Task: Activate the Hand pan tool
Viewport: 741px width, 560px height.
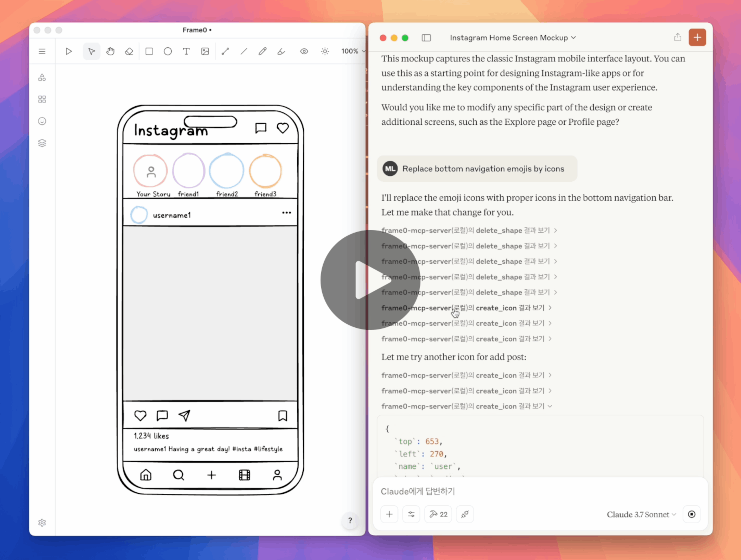Action: click(110, 51)
